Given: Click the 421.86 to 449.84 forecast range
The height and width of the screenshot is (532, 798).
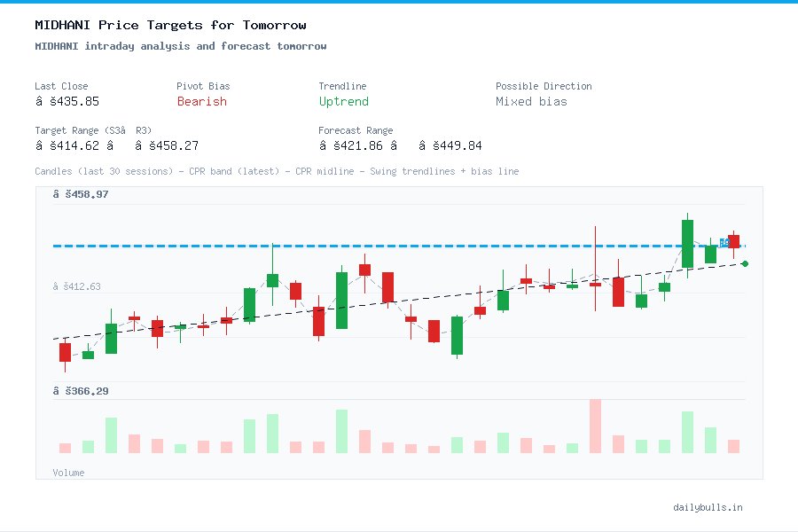Looking at the screenshot, I should 401,145.
